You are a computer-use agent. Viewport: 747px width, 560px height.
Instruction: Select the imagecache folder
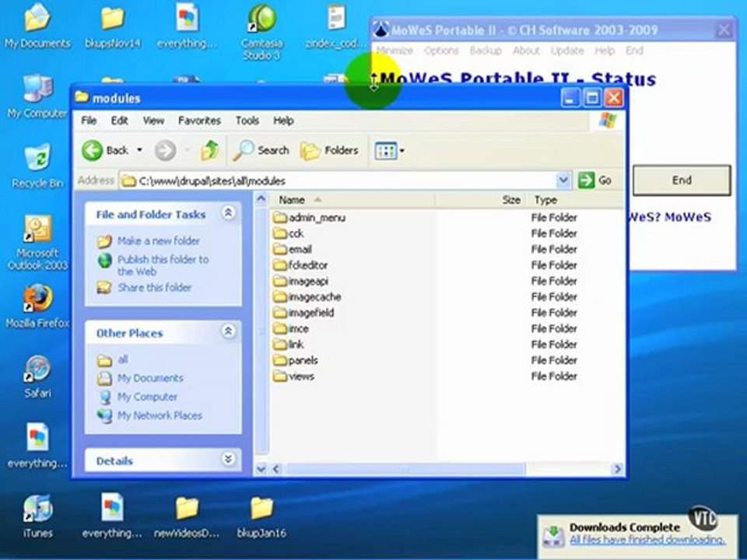tap(307, 296)
